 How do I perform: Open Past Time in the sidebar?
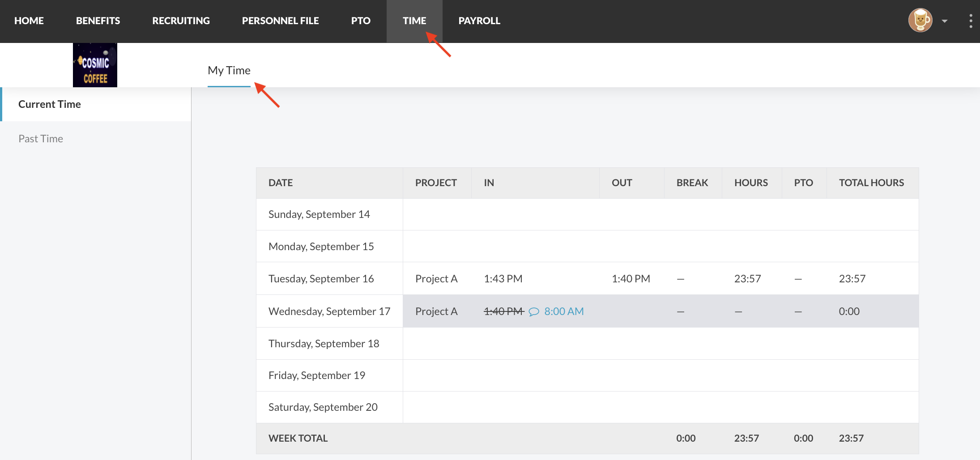tap(41, 139)
